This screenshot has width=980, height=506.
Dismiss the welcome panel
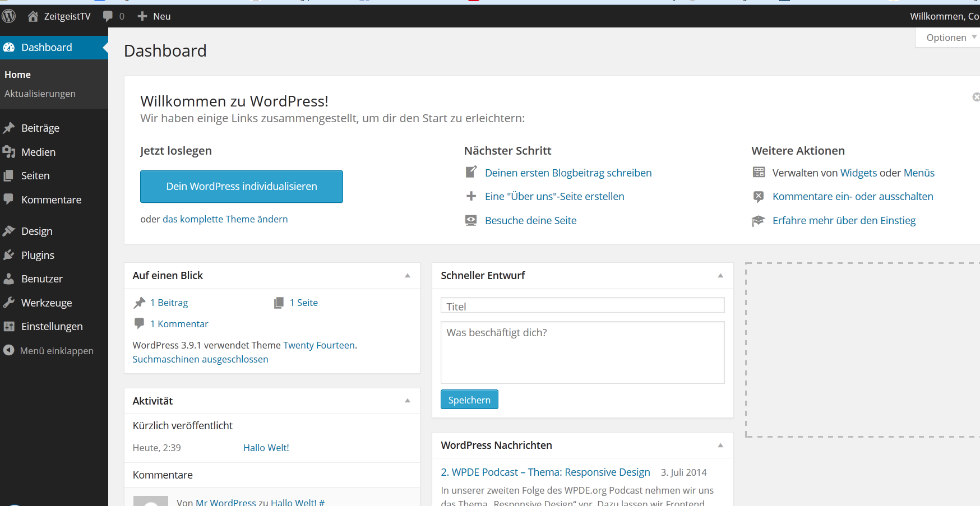coord(976,97)
